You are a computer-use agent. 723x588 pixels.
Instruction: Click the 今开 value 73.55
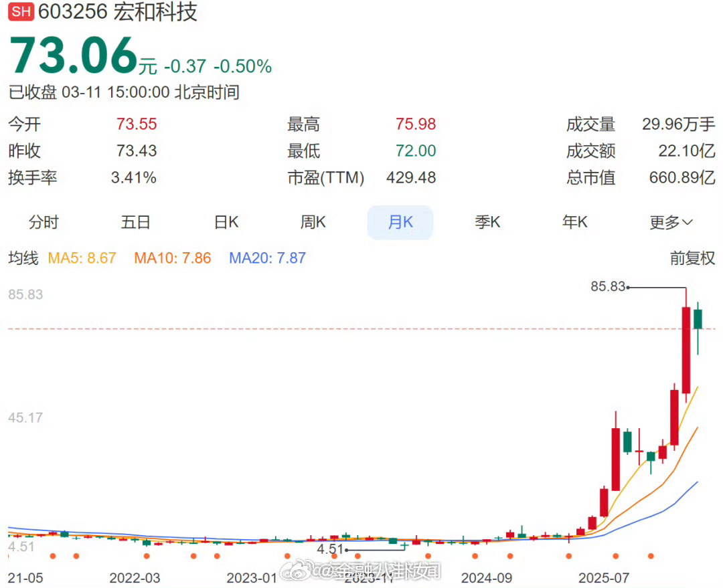click(137, 124)
